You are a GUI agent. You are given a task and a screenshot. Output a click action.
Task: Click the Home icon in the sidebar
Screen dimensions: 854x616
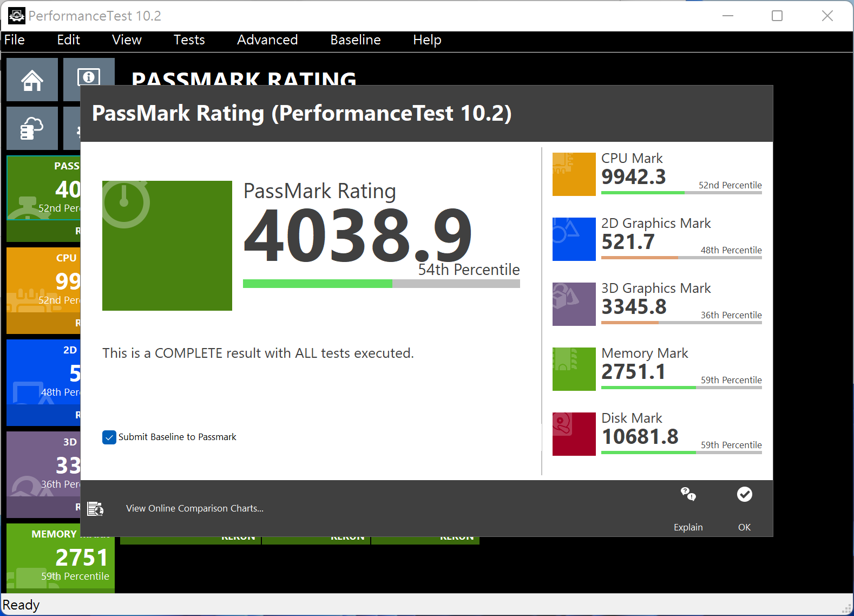32,80
